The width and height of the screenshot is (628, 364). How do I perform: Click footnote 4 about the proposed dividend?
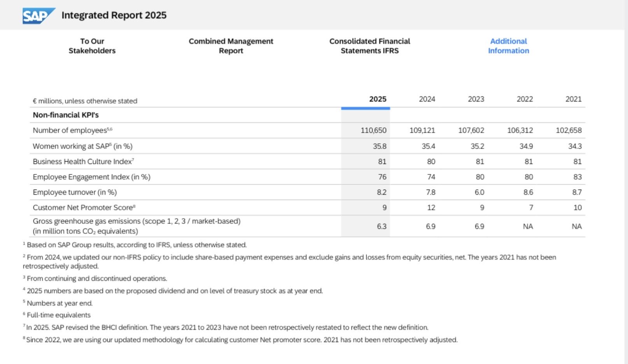coord(173,291)
